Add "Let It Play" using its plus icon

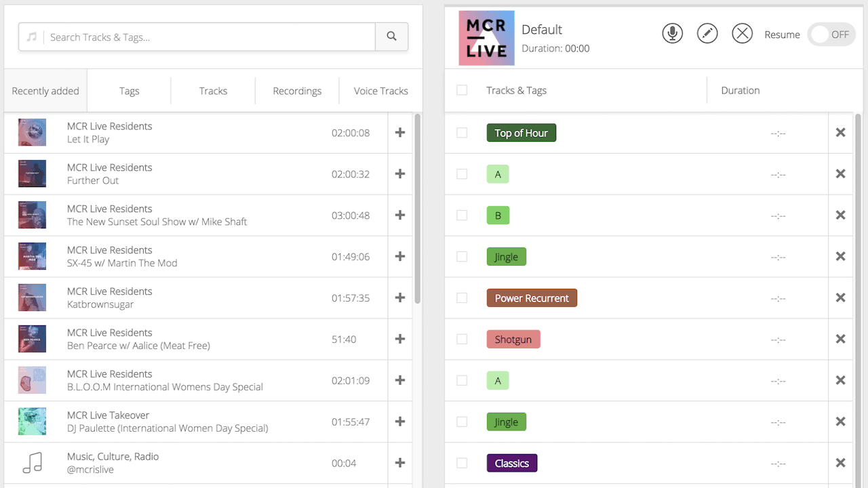click(399, 133)
